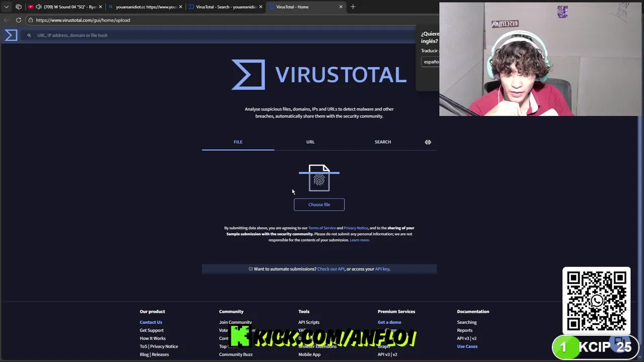Click the ToS footer link
Screen dimensions: 644x362
coord(143,346)
